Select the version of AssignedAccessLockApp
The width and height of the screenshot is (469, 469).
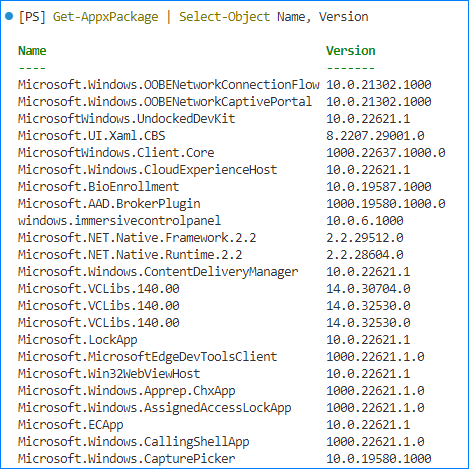tap(375, 408)
